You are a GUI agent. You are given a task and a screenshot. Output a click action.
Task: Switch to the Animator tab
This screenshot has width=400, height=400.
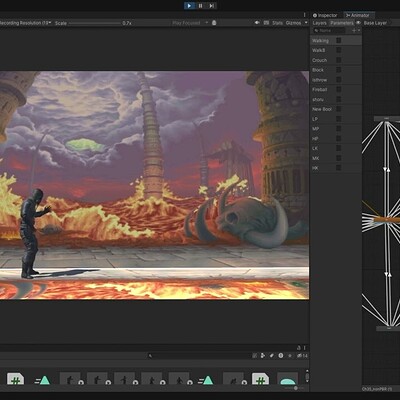(x=358, y=15)
